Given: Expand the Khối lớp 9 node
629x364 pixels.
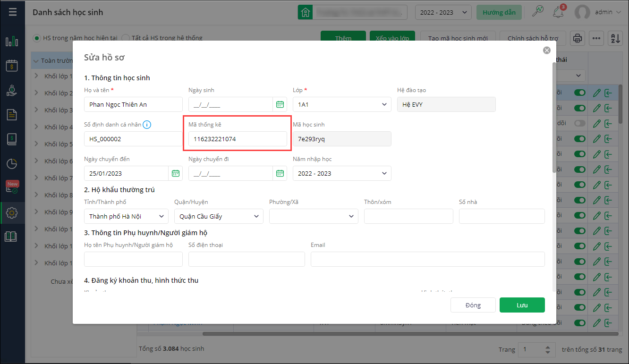Looking at the screenshot, I should [x=37, y=212].
